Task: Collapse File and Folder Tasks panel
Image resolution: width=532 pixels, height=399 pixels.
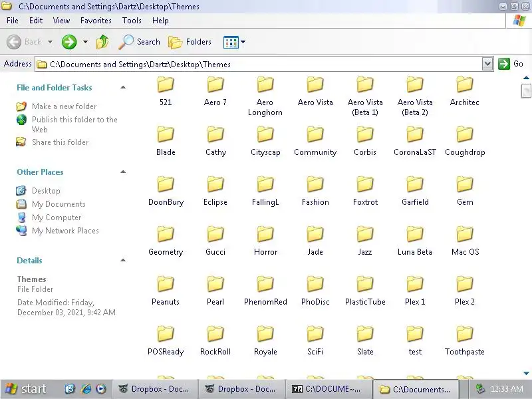Action: pyautogui.click(x=123, y=88)
